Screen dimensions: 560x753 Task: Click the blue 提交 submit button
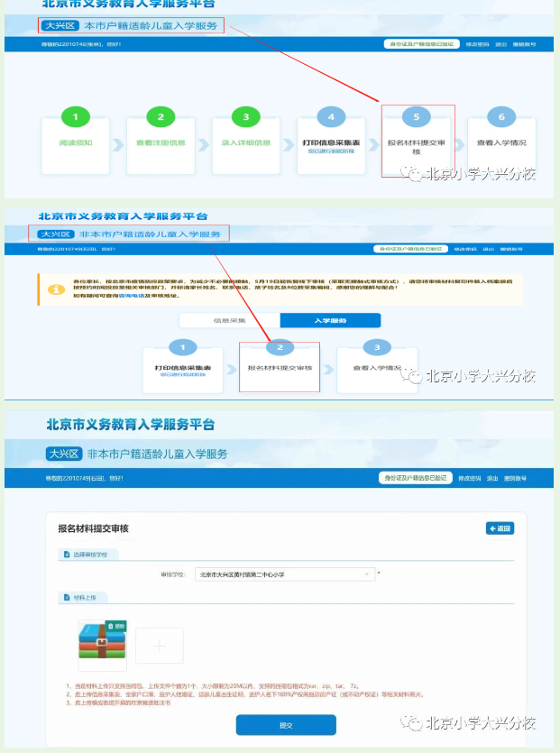(285, 724)
